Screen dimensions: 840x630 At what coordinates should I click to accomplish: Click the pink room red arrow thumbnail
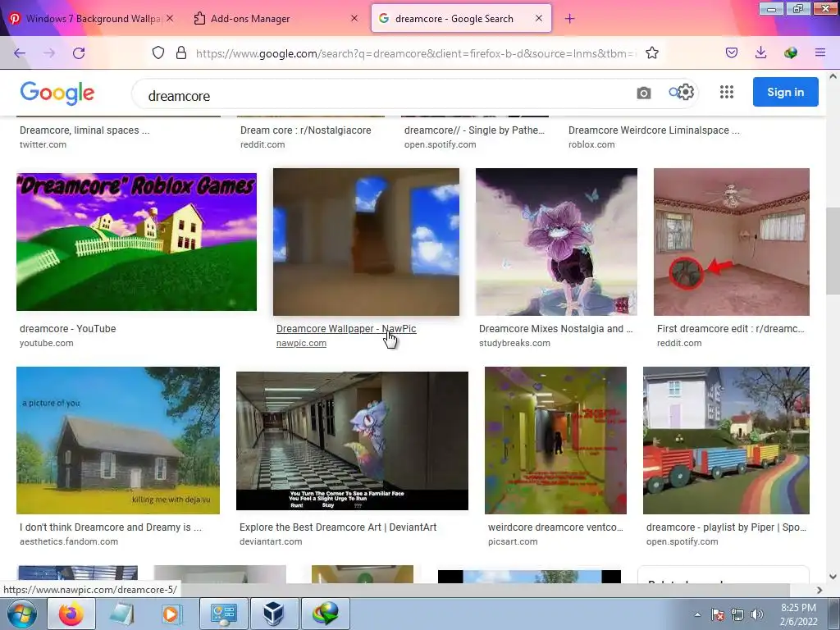click(x=731, y=242)
